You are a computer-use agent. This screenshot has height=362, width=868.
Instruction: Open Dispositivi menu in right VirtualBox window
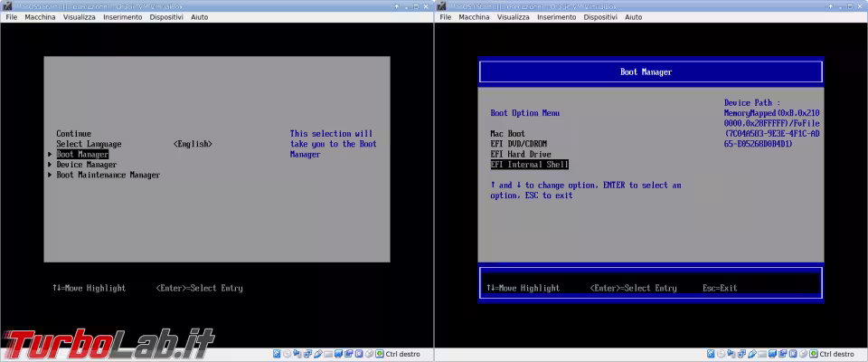[x=600, y=17]
